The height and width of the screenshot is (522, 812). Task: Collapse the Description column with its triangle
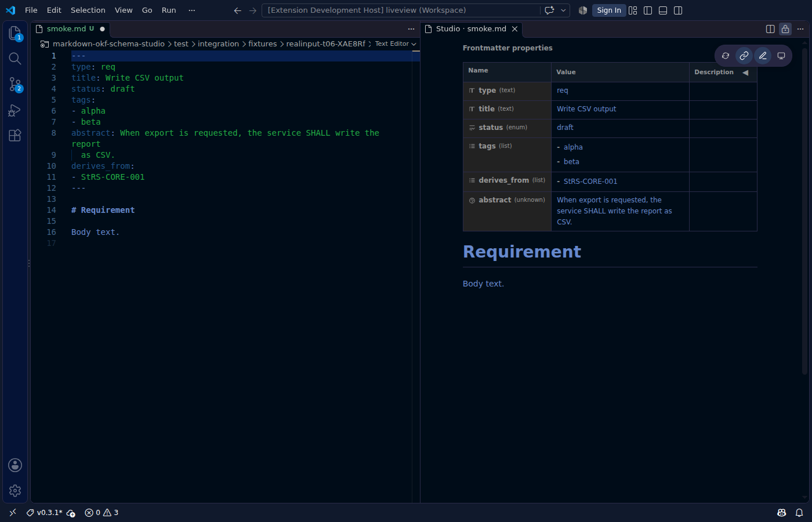(745, 72)
